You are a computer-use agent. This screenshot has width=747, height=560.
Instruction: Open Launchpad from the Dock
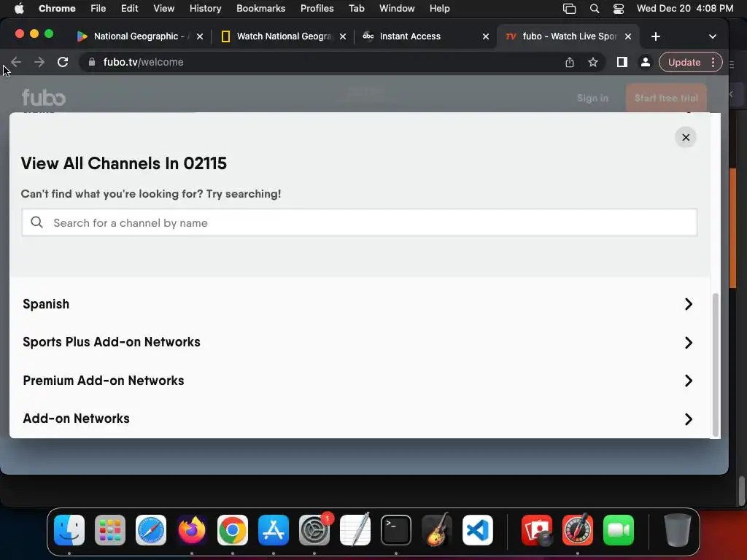(x=110, y=530)
